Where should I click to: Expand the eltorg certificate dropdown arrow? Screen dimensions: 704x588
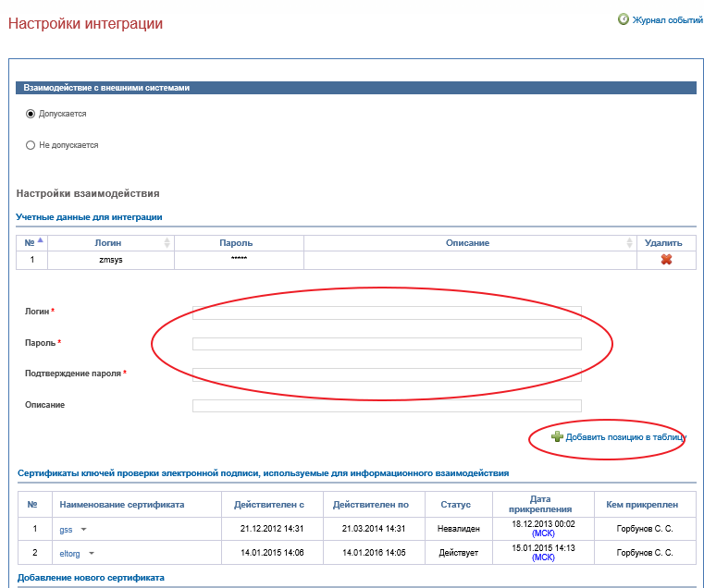pyautogui.click(x=92, y=554)
